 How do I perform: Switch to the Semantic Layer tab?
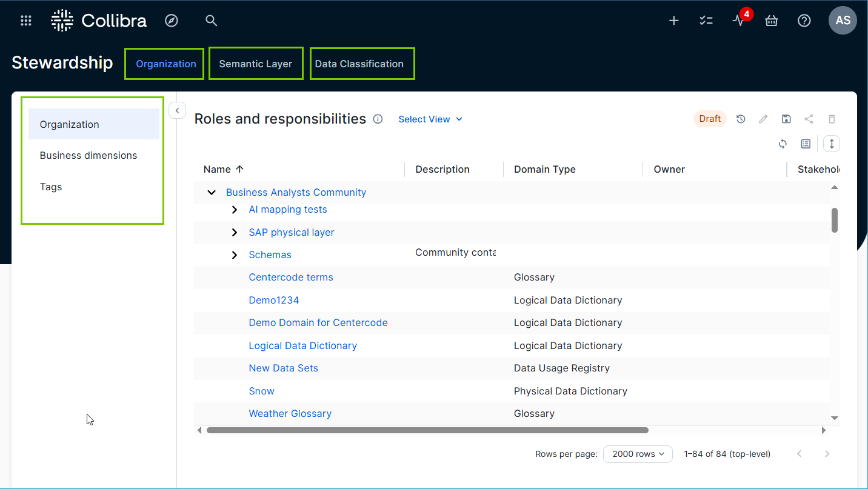(255, 64)
